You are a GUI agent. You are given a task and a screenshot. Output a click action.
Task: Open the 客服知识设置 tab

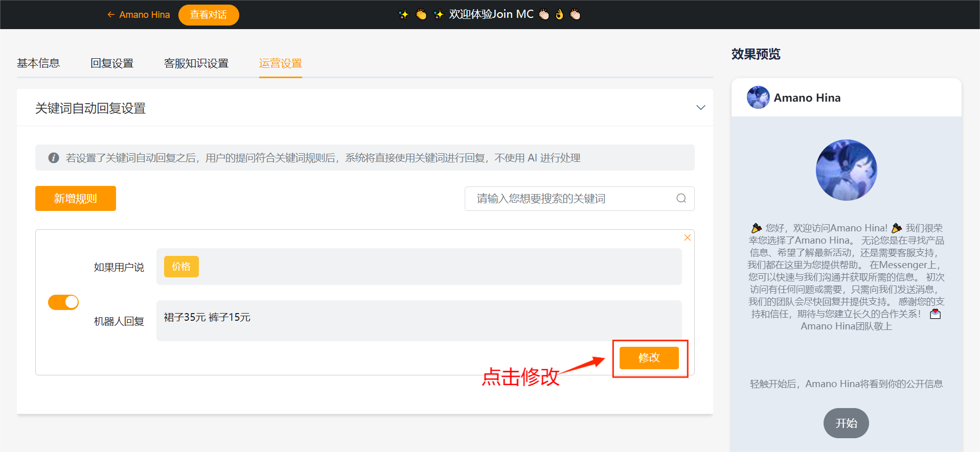(x=196, y=63)
